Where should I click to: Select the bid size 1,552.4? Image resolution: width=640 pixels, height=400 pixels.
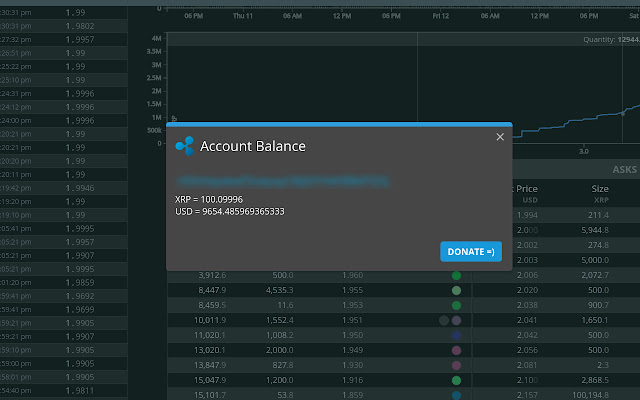coord(280,320)
